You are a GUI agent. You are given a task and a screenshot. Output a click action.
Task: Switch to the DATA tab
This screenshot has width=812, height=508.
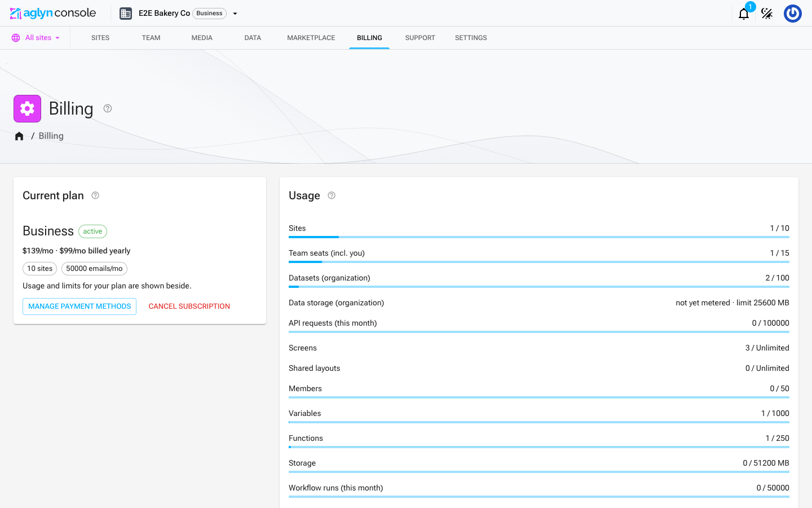tap(253, 38)
